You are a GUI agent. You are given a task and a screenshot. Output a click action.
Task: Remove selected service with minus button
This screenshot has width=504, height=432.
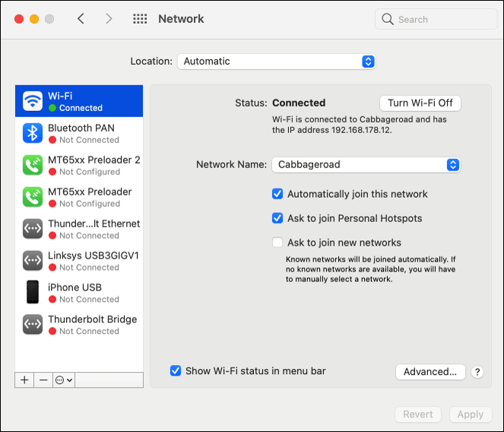[43, 380]
